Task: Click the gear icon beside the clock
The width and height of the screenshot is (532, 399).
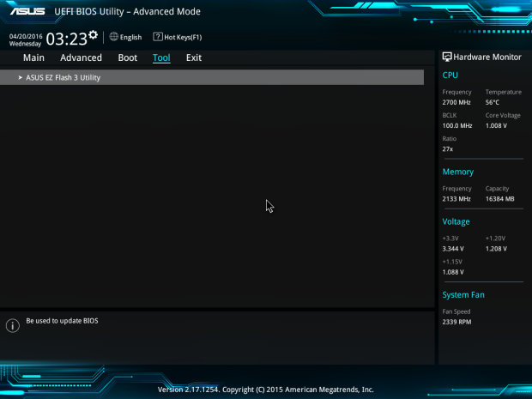Action: 93,35
